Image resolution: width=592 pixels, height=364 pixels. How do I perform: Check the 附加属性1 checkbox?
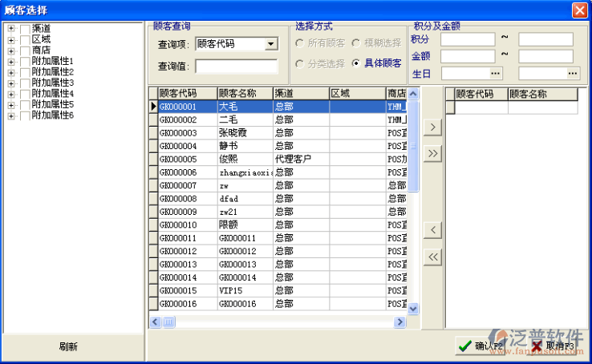tap(25, 62)
